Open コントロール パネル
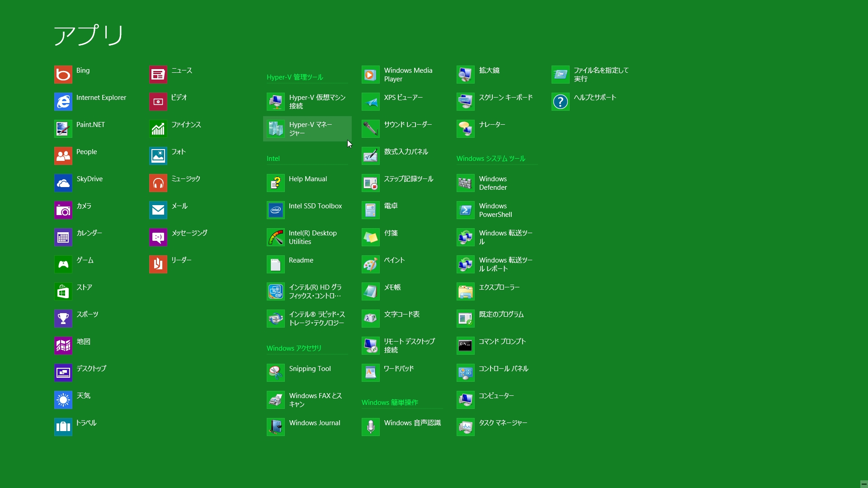The height and width of the screenshot is (488, 868). click(466, 373)
